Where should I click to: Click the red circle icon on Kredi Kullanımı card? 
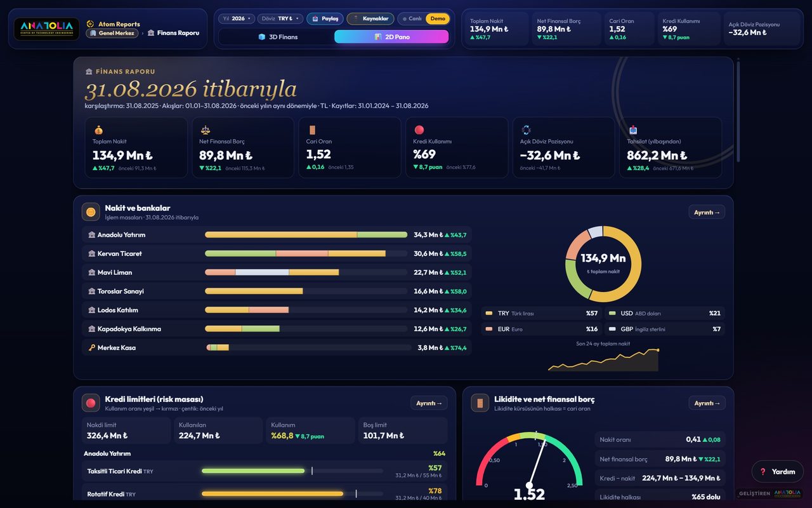419,130
